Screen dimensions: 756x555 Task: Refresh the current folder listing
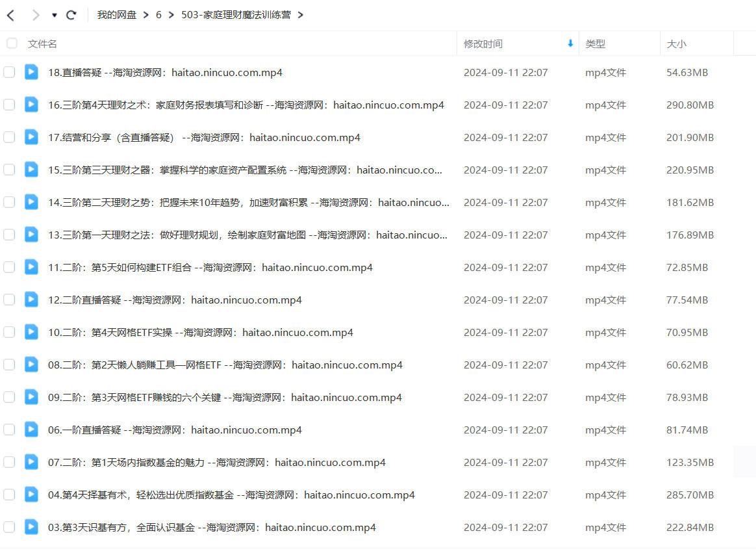(71, 15)
